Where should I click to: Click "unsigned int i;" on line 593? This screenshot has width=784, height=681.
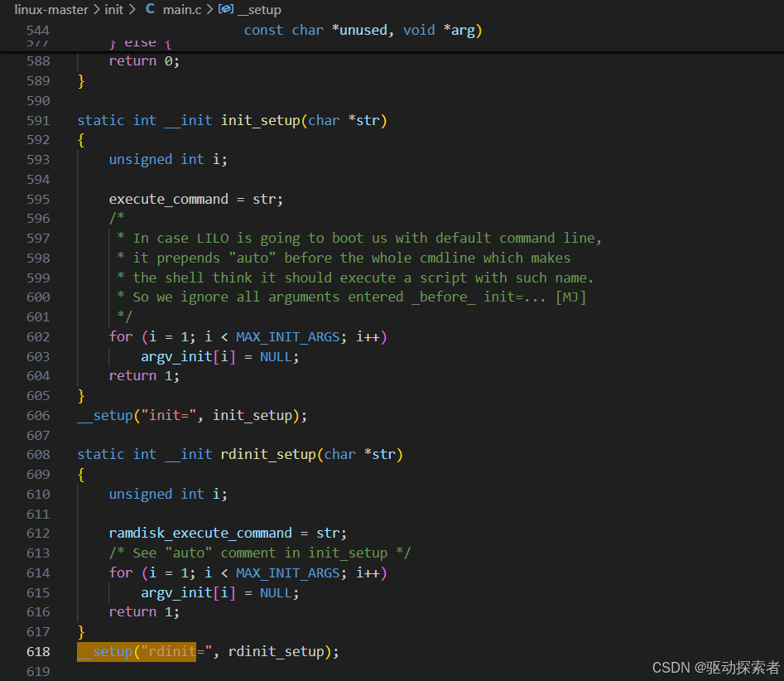coord(168,160)
